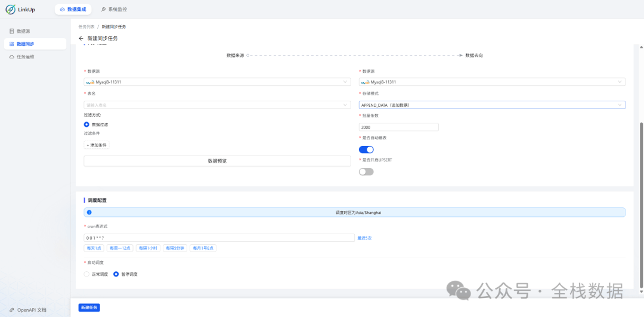The width and height of the screenshot is (644, 317).
Task: Click the info icon in timezone banner
Action: (x=89, y=212)
